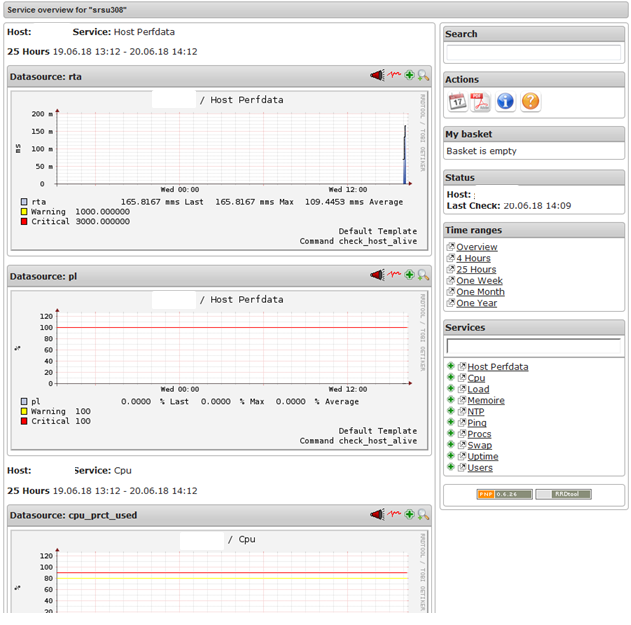Click the blue info icon in Actions
Image resolution: width=631 pixels, height=625 pixels.
506,101
